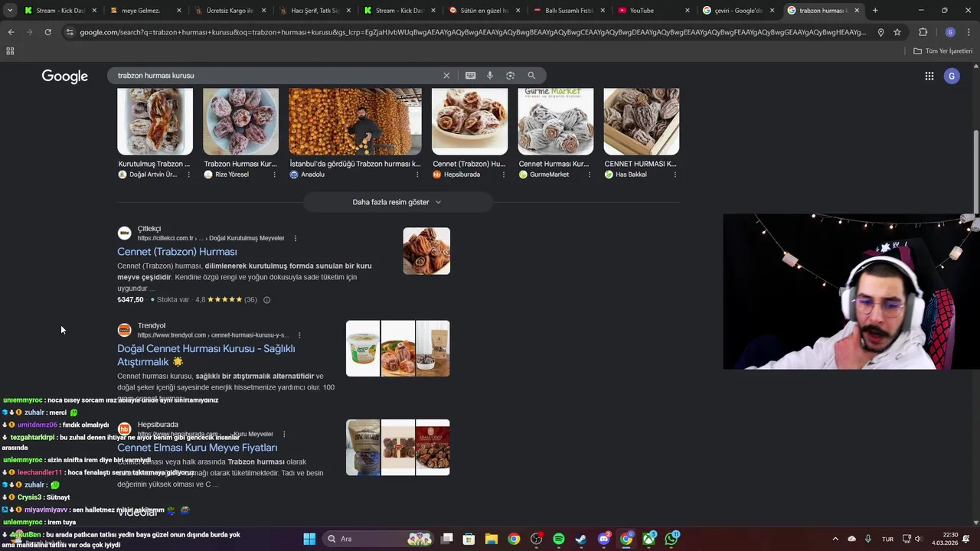Image resolution: width=980 pixels, height=551 pixels.
Task: Open Discord from the taskbar
Action: 604,539
